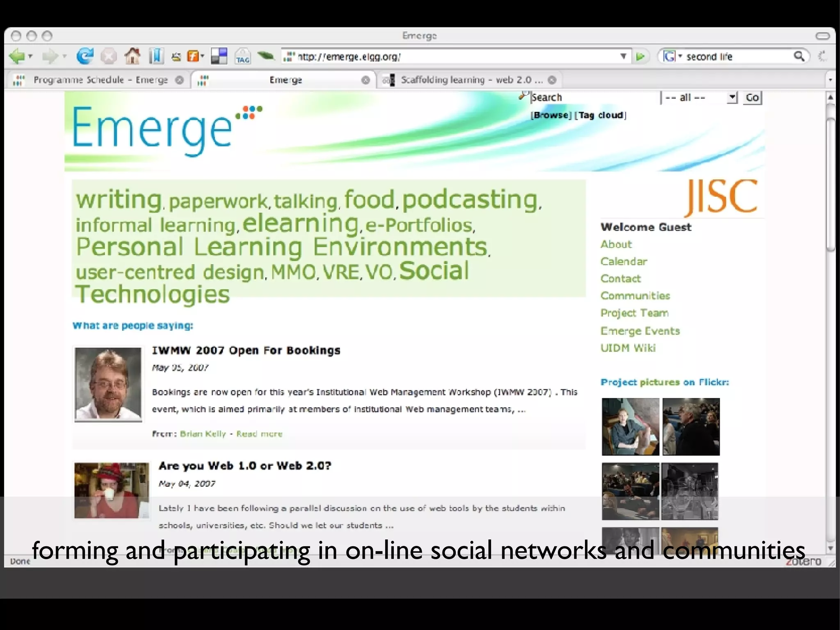
Task: Click the TAG toolbar icon
Action: point(242,57)
